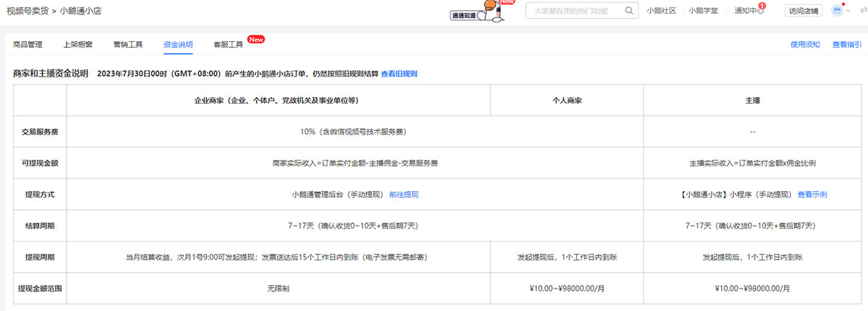Open the 营销工具 tab
This screenshot has height=311, width=868.
128,45
